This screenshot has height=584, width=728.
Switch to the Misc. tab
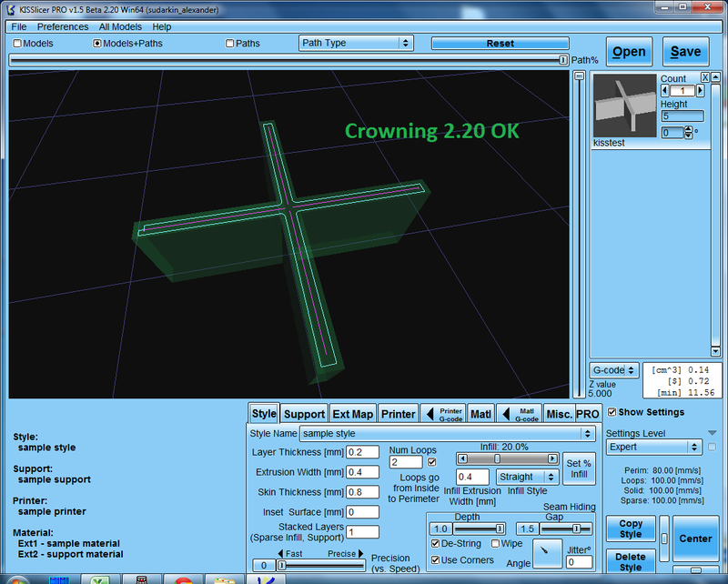click(559, 414)
